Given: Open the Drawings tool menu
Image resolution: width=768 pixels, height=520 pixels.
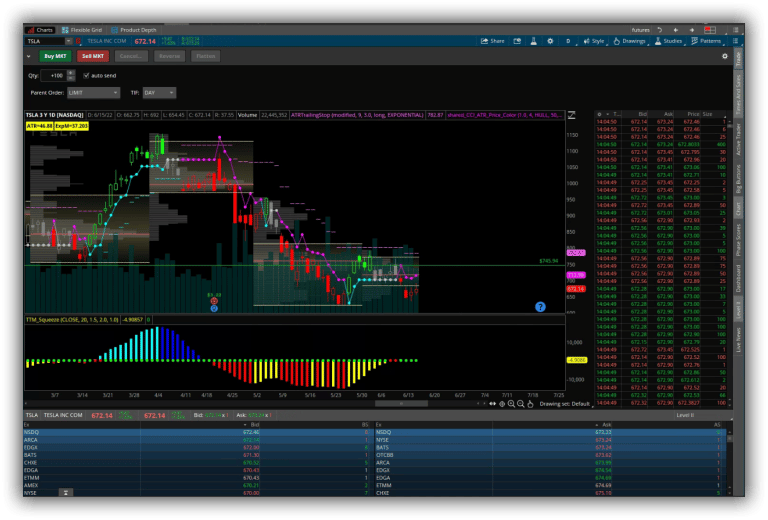Looking at the screenshot, I should (630, 41).
